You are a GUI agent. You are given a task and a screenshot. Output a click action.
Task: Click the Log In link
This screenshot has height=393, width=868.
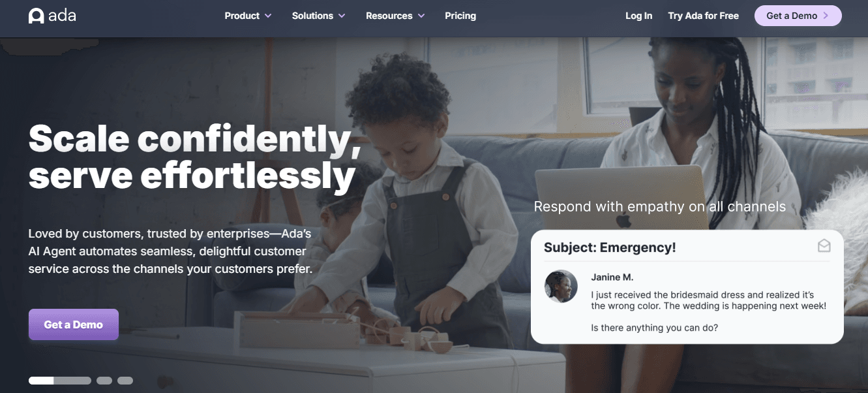(x=638, y=16)
